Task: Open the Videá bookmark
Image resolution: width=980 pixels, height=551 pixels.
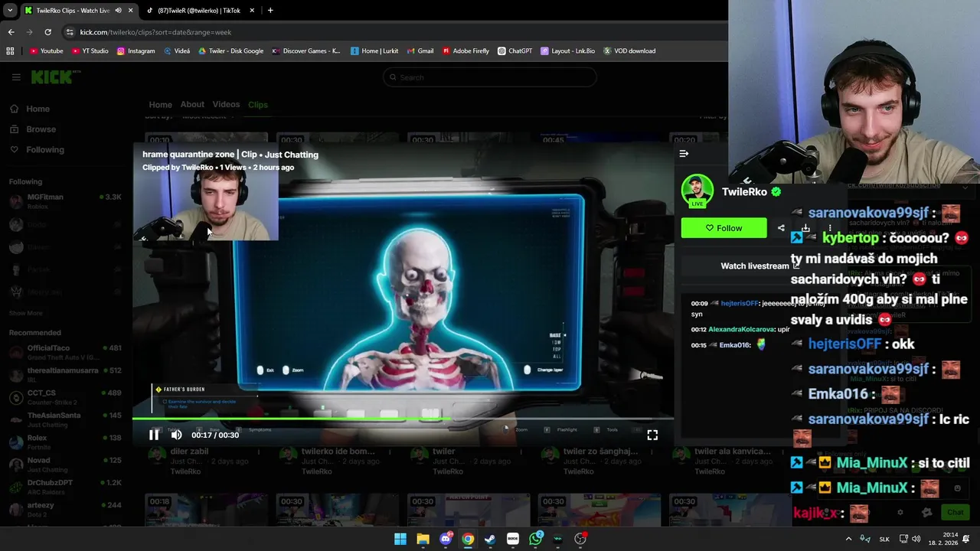Action: [176, 51]
